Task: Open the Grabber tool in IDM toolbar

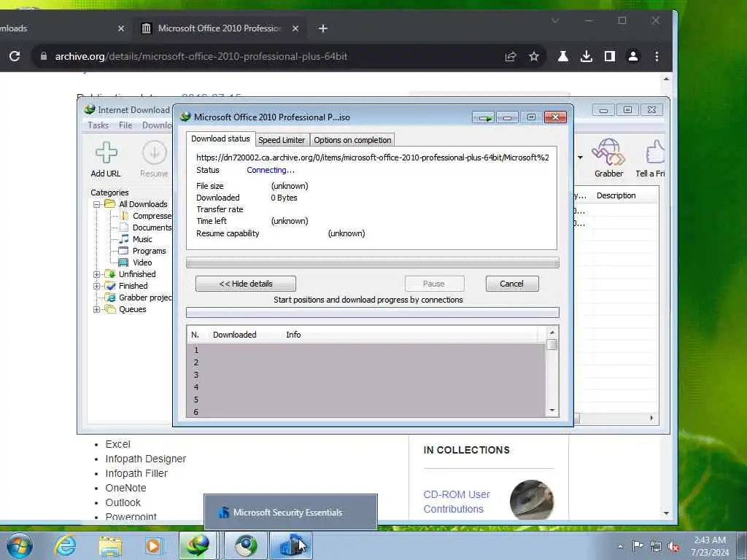Action: point(608,152)
